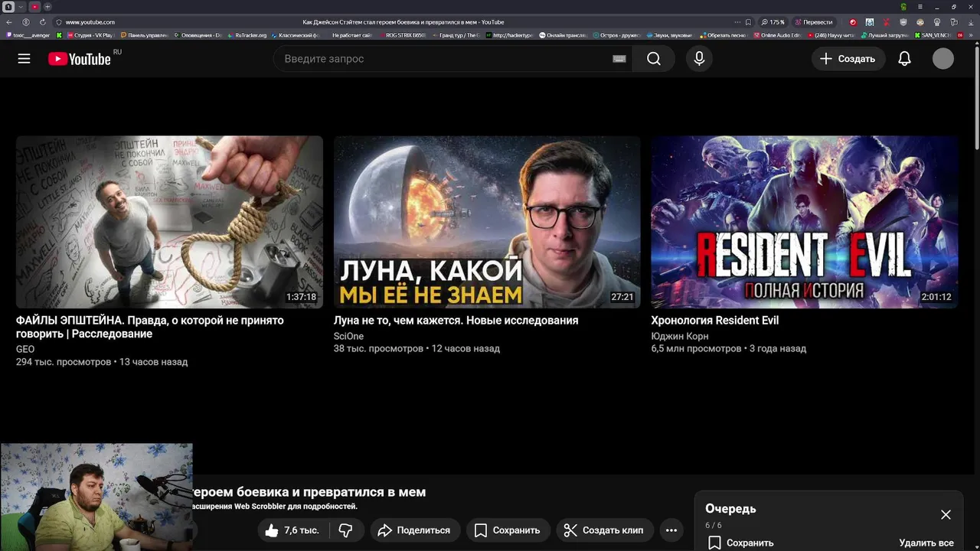Image resolution: width=980 pixels, height=551 pixels.
Task: Click the magnifier search button
Action: (x=654, y=59)
